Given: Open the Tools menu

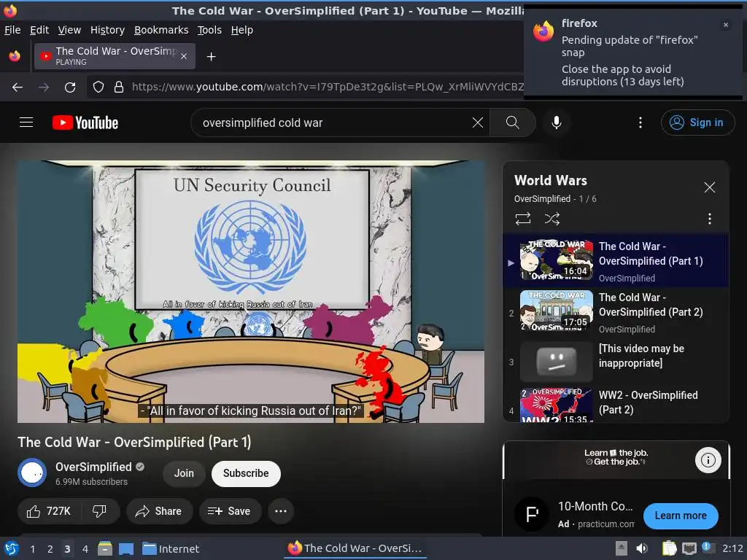Looking at the screenshot, I should [x=209, y=30].
